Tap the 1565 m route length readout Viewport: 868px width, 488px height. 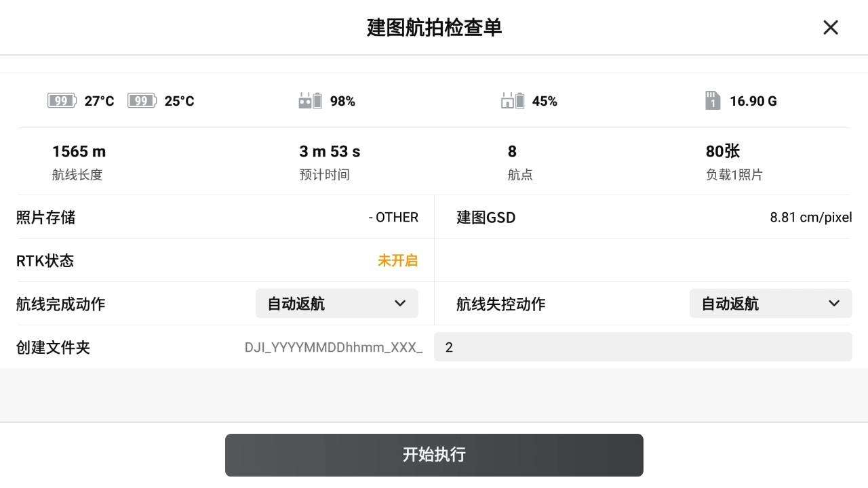79,151
